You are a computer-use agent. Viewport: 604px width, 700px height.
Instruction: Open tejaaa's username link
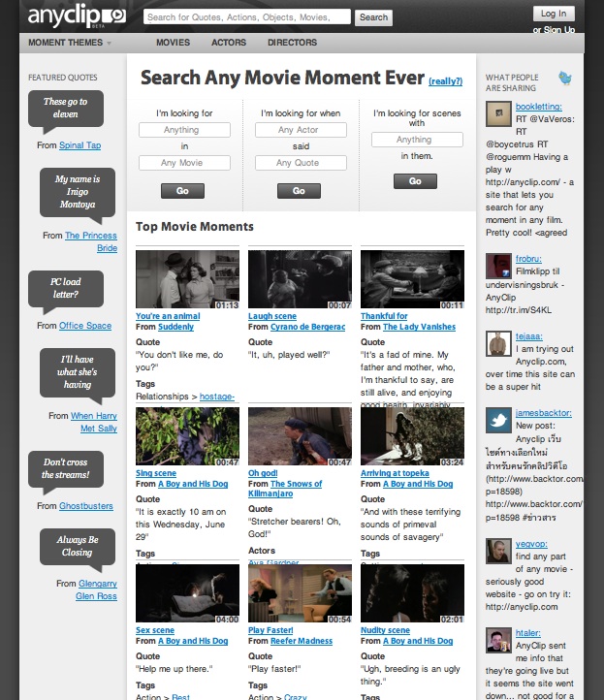(x=529, y=336)
